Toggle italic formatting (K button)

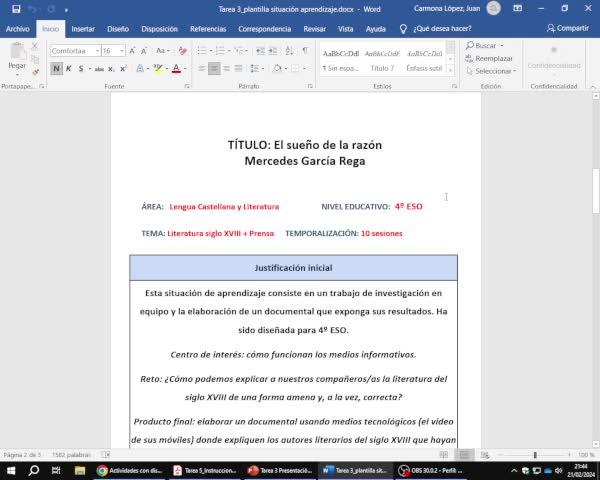tap(69, 69)
